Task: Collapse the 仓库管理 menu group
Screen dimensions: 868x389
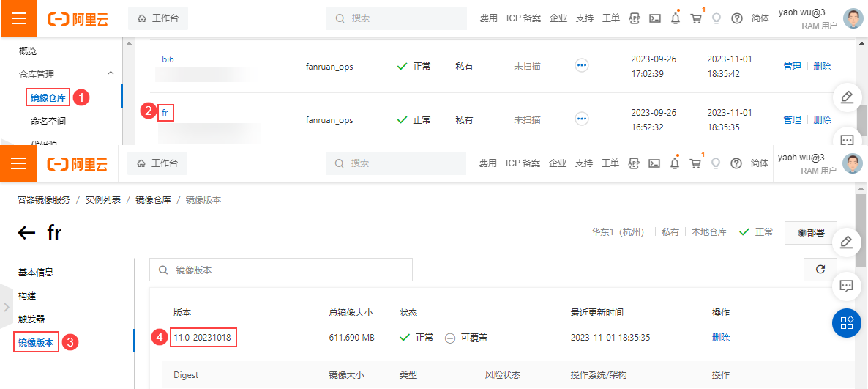Action: 111,74
